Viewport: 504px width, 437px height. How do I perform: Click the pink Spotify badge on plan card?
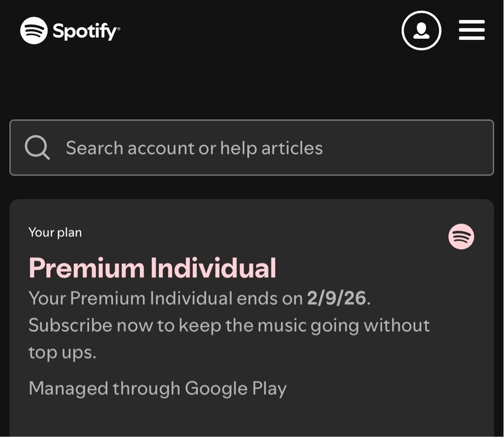click(x=461, y=237)
